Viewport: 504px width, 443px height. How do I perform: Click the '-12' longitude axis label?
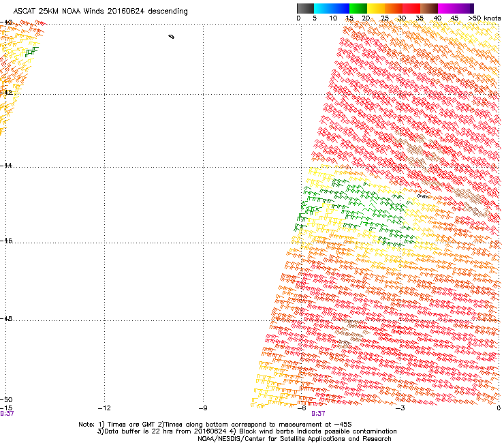tap(104, 408)
